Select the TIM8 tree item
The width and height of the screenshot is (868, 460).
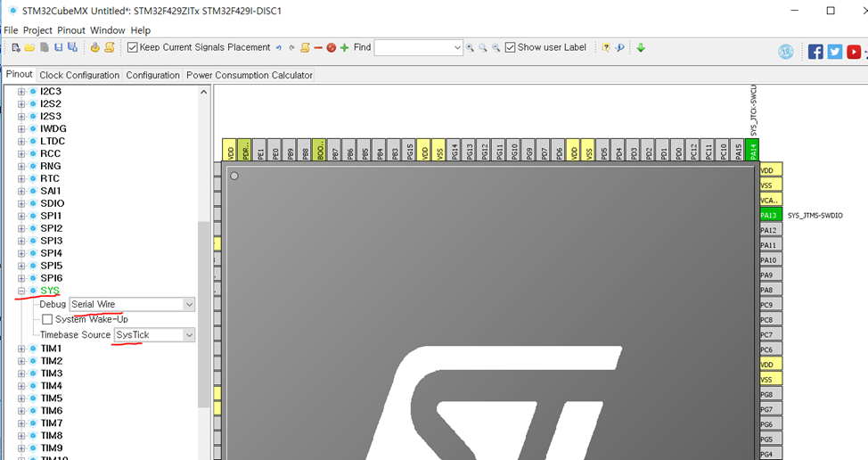tap(52, 436)
